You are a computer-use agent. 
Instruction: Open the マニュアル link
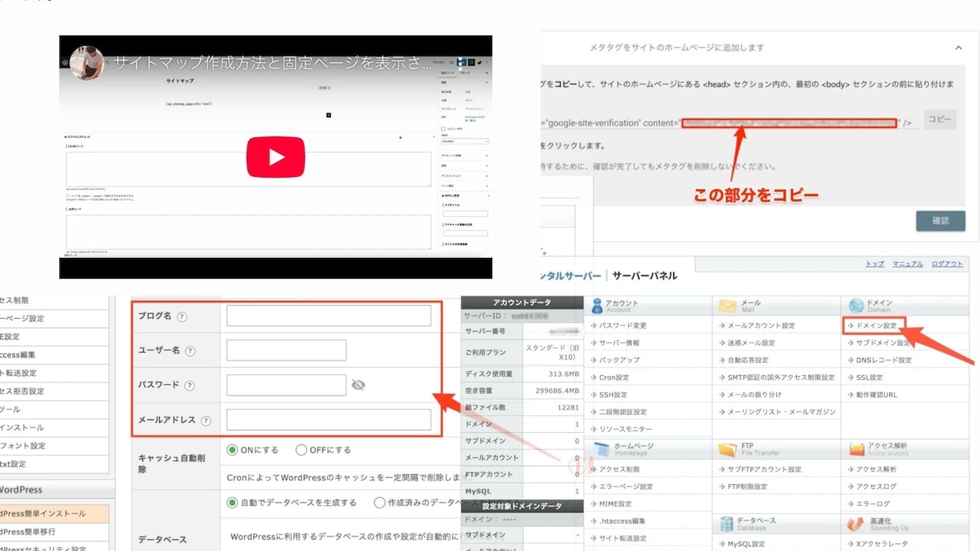point(908,264)
